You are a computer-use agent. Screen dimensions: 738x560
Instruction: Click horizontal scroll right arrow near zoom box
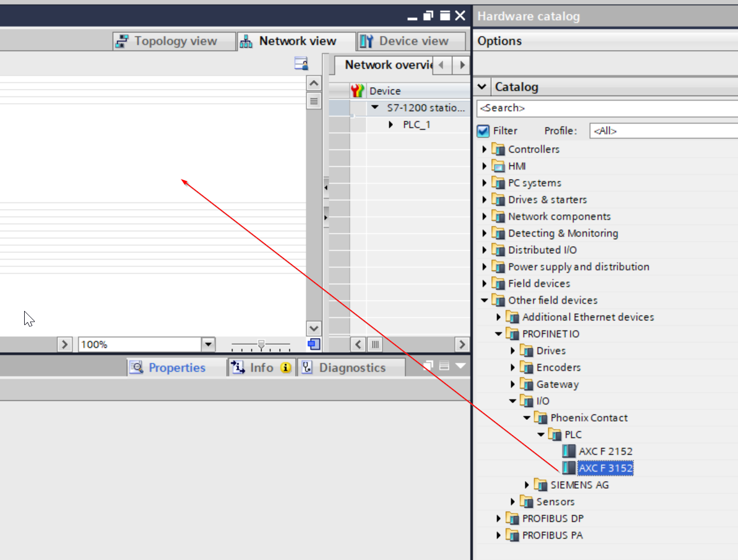click(x=64, y=344)
